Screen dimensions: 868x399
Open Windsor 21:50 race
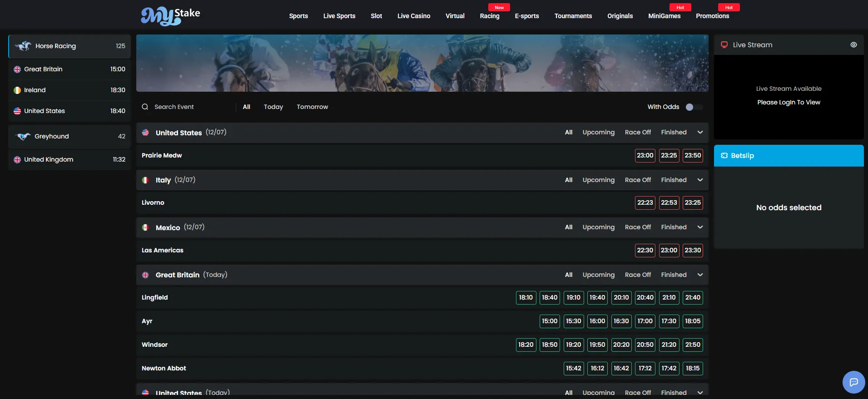click(693, 345)
